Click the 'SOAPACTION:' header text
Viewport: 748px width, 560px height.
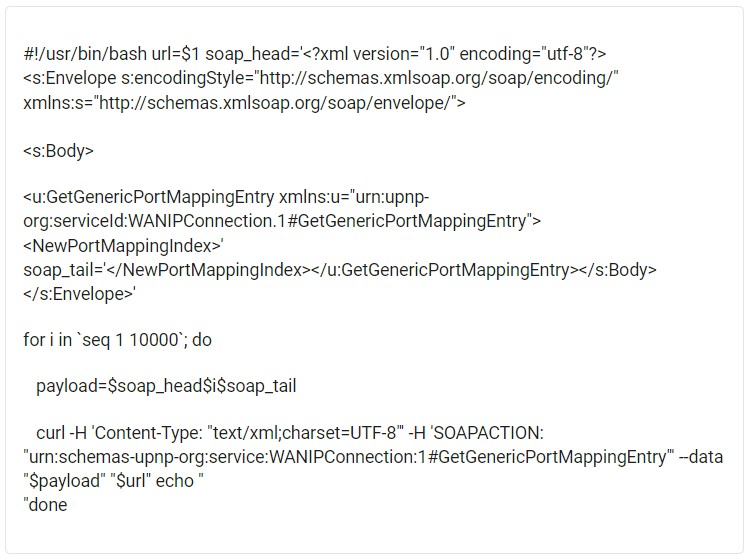489,433
